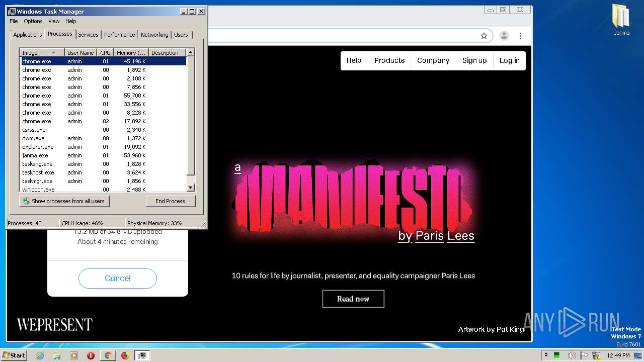Click End Process button
Viewport: 644px width, 362px height.
(170, 201)
